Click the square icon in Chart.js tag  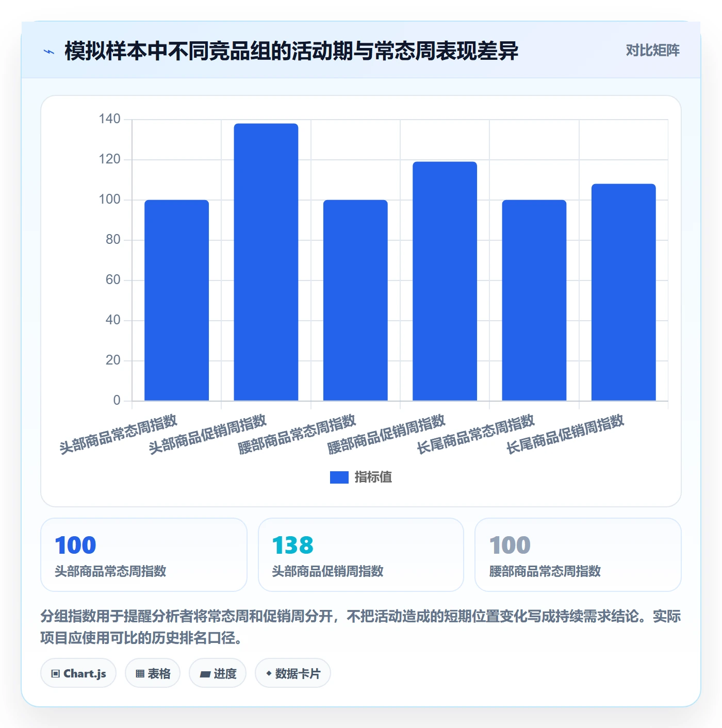(56, 674)
